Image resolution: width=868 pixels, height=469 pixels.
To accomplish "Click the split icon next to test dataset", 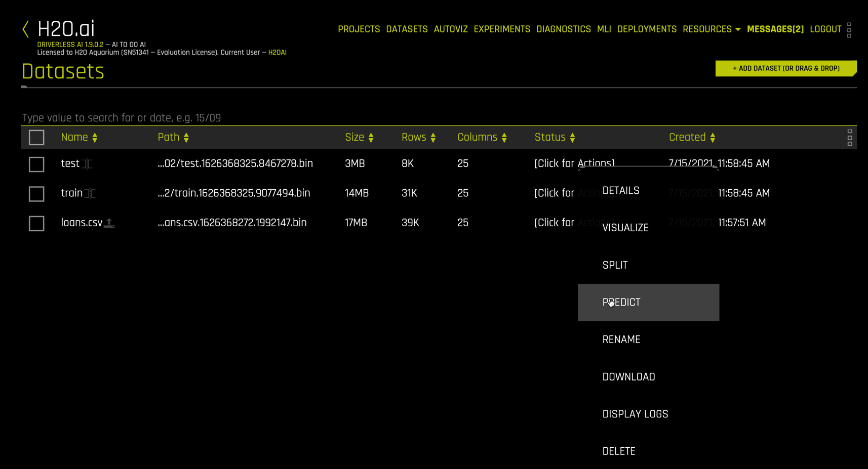I will (x=87, y=164).
